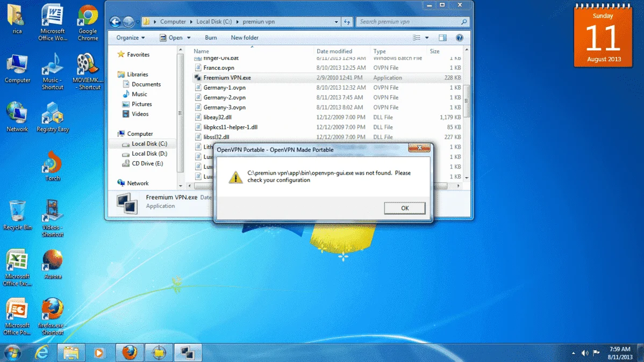Viewport: 644px width, 362px height.
Task: Open Microsoft Office Word desktop icon
Action: click(53, 23)
